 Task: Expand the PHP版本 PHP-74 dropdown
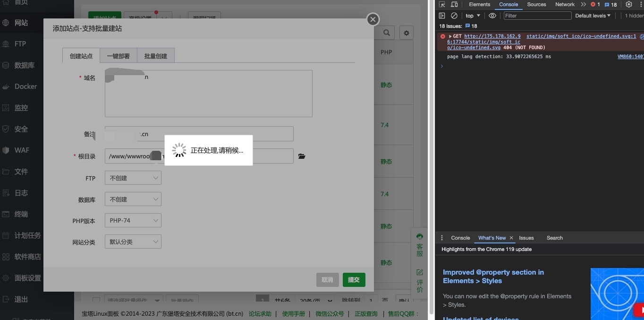[133, 221]
